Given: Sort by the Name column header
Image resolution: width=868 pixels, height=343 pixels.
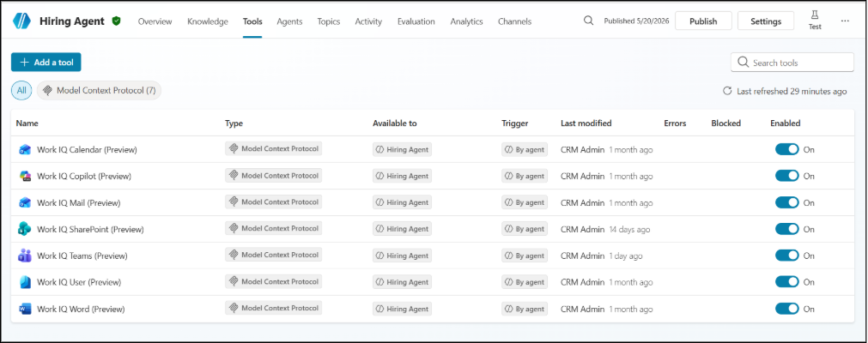Looking at the screenshot, I should (x=27, y=123).
